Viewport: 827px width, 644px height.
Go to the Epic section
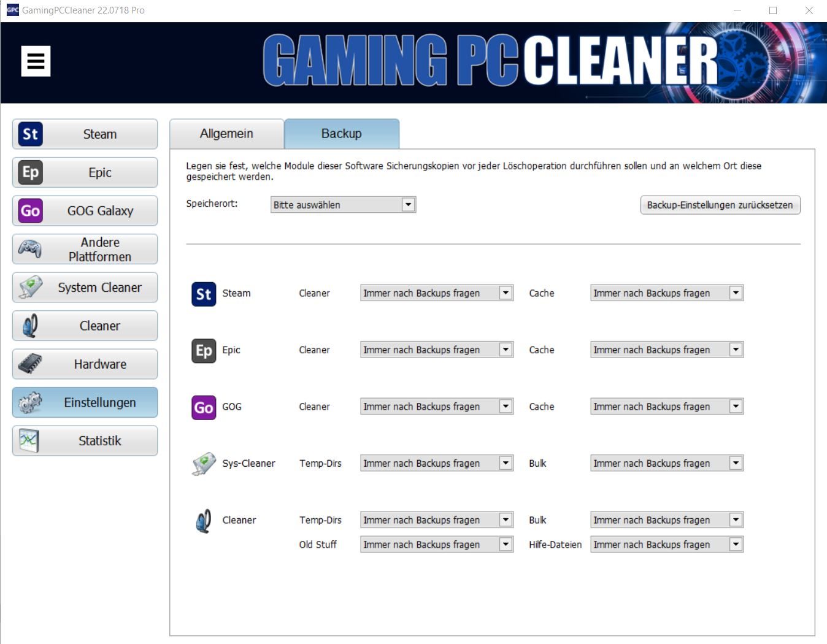pos(85,172)
